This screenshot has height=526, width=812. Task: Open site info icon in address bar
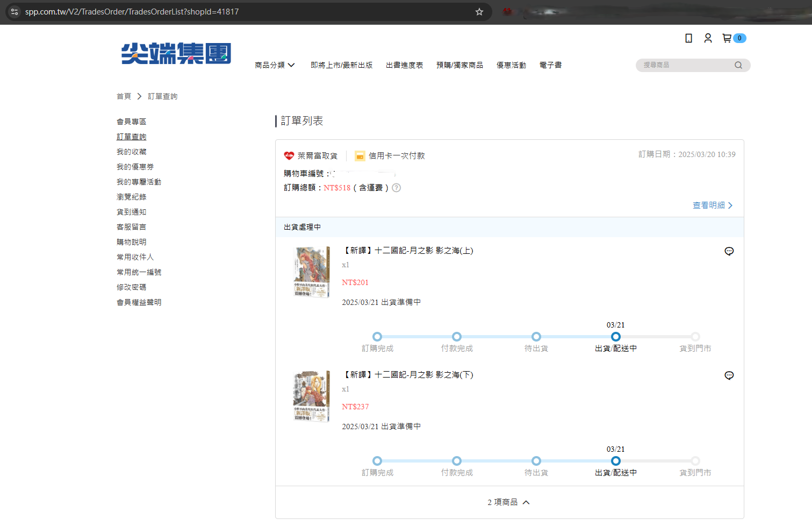[x=15, y=12]
